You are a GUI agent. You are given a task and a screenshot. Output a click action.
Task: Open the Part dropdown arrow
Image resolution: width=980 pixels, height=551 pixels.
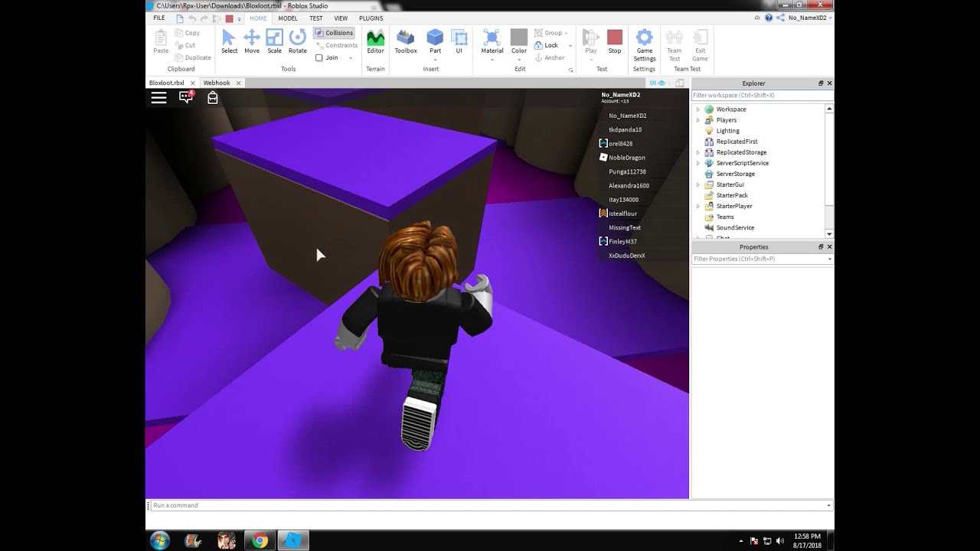click(435, 58)
